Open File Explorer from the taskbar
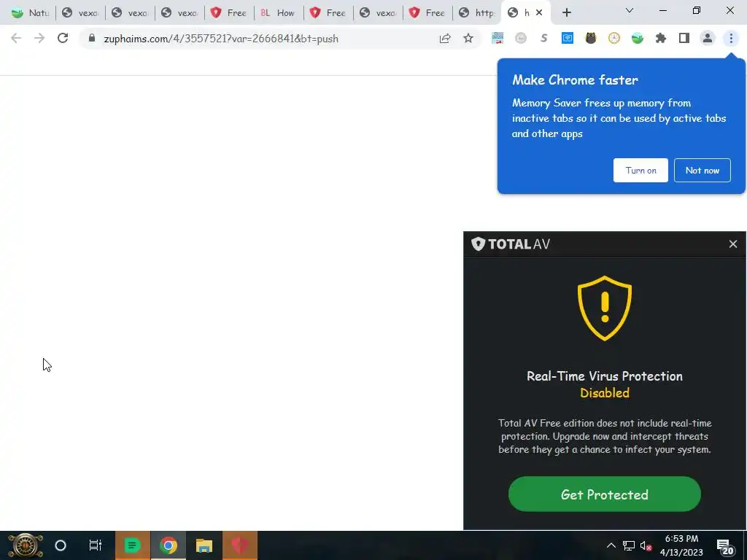The width and height of the screenshot is (747, 560). click(204, 545)
